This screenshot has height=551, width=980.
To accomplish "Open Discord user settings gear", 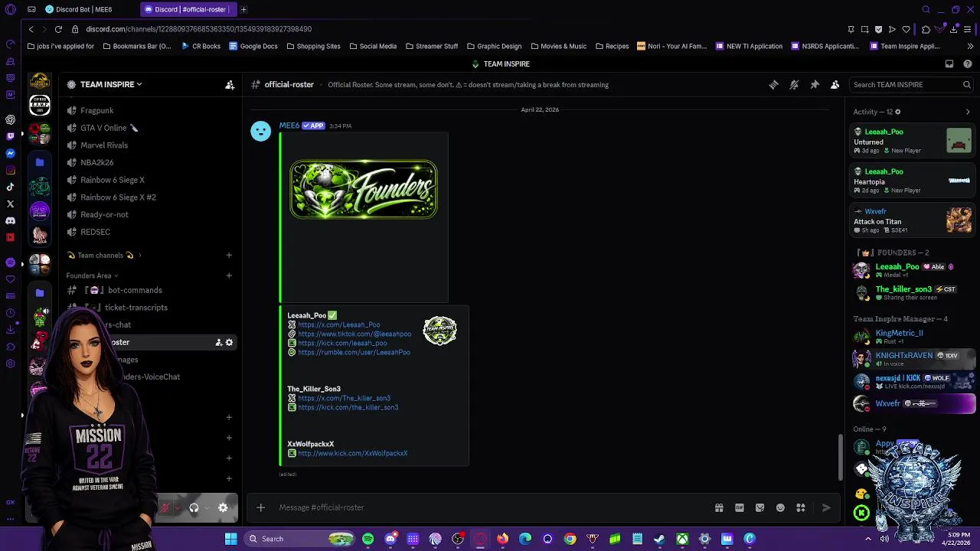I will [x=223, y=507].
